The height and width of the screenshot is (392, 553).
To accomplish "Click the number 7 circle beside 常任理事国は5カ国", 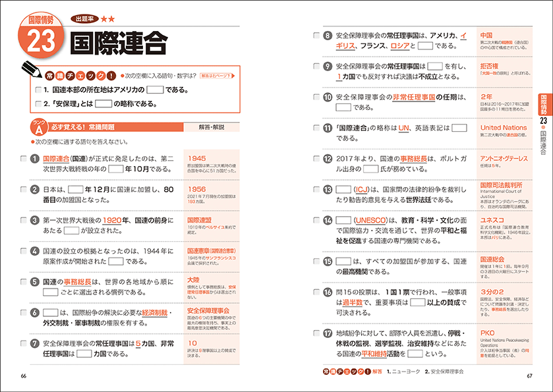I will (x=34, y=343).
